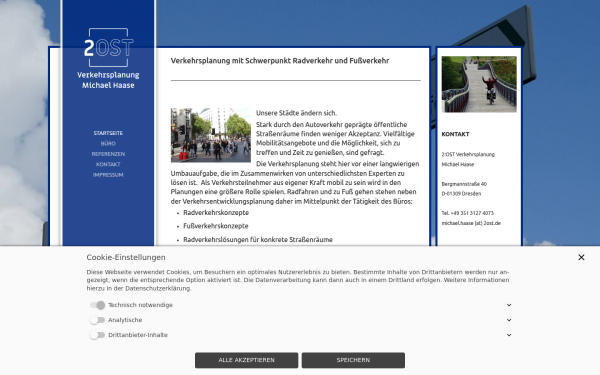
Task: Open the street crossing photo
Action: click(211, 135)
